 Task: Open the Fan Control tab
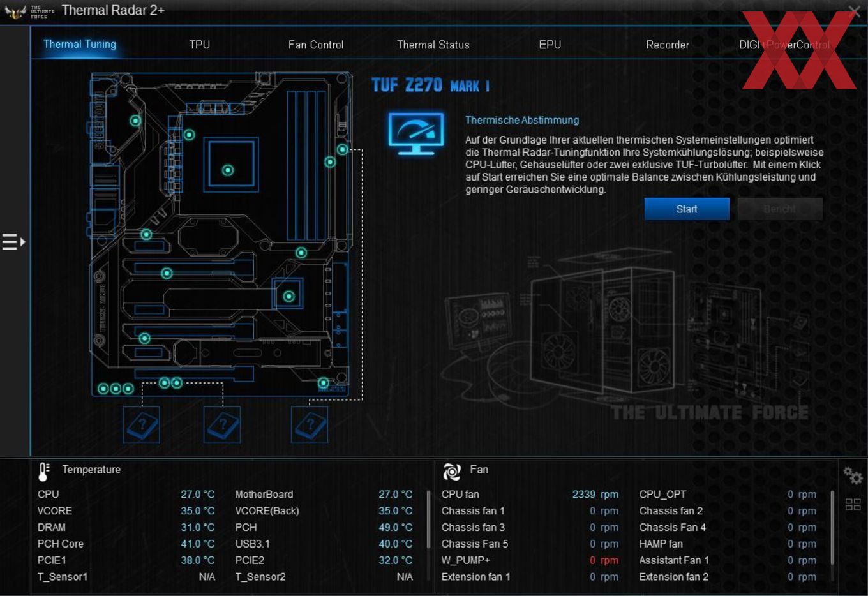(315, 45)
